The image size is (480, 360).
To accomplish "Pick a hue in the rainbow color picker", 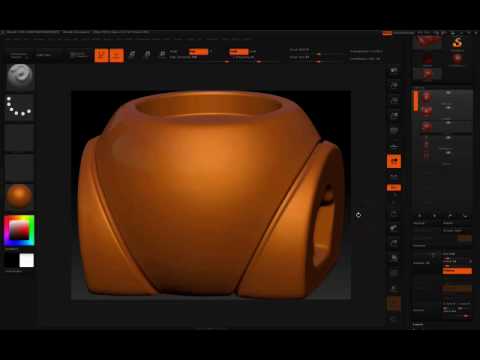I will coord(19,230).
